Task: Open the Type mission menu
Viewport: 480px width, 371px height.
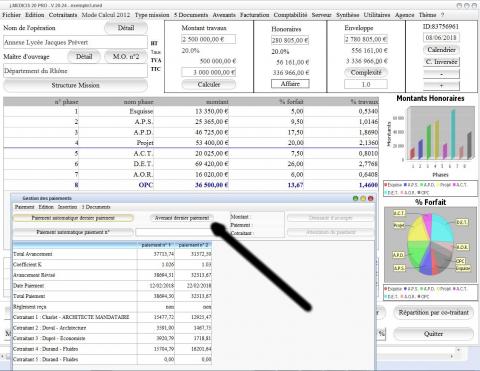Action: click(x=152, y=15)
